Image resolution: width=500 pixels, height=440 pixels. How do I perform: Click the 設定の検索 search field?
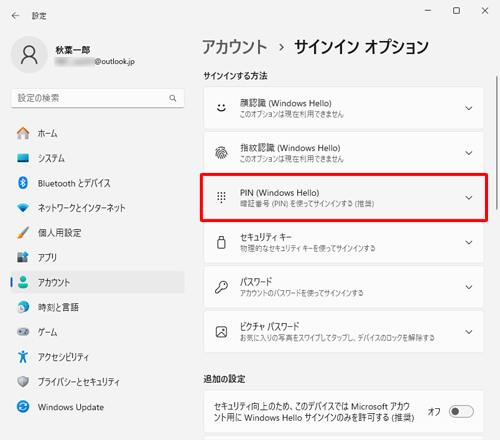pyautogui.click(x=97, y=98)
